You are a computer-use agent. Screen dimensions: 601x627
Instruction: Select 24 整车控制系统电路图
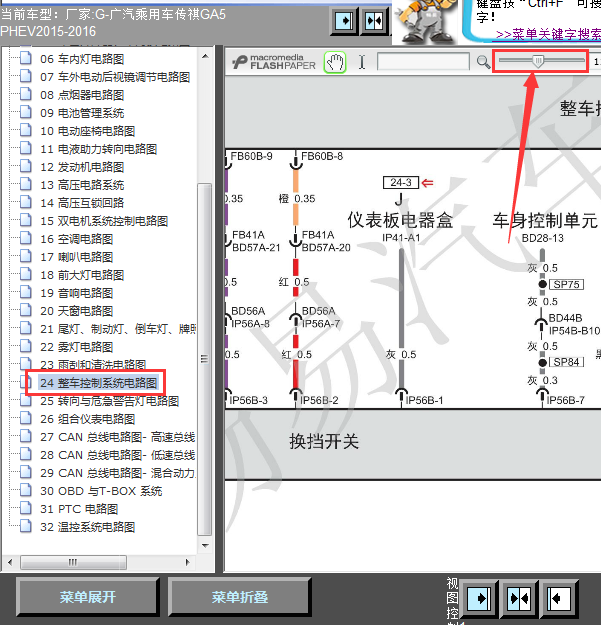click(98, 383)
